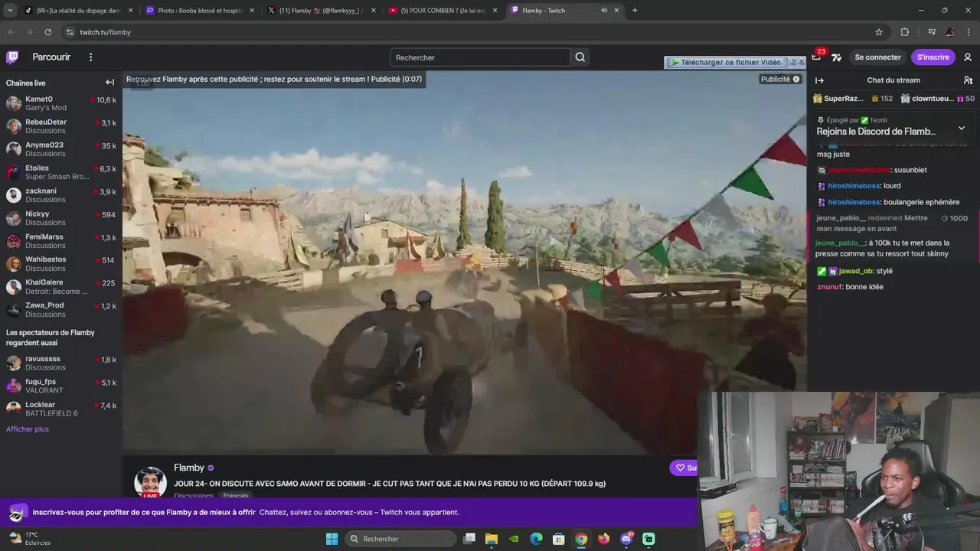Open zacknani channel in sidebar
The height and width of the screenshot is (551, 980).
coord(61,195)
